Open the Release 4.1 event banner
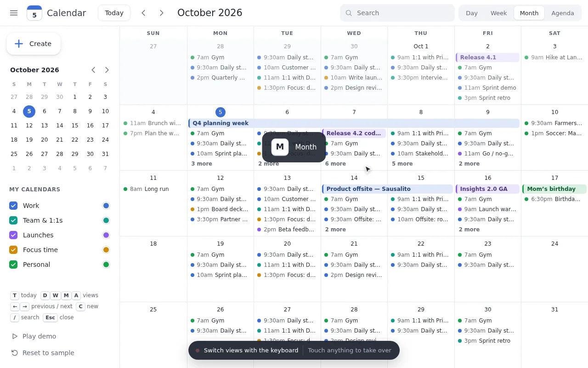 pyautogui.click(x=488, y=57)
